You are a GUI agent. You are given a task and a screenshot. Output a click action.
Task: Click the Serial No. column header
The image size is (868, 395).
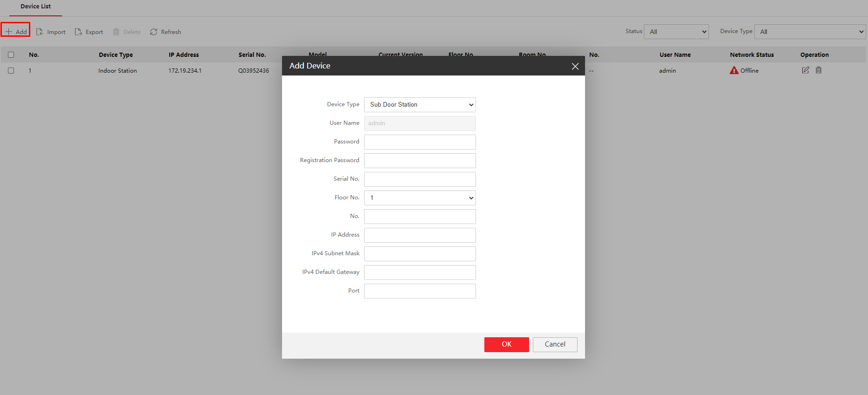[x=252, y=55]
